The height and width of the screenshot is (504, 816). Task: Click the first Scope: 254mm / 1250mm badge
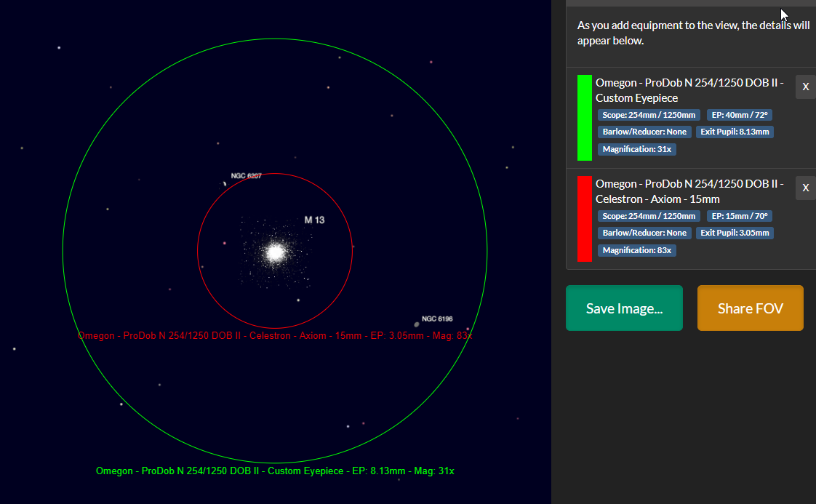pos(649,115)
